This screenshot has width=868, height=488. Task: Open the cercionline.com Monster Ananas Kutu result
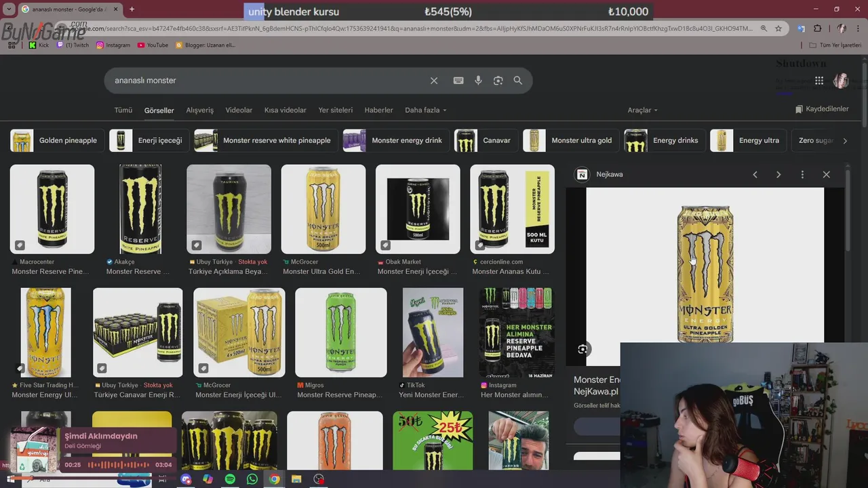tap(512, 209)
